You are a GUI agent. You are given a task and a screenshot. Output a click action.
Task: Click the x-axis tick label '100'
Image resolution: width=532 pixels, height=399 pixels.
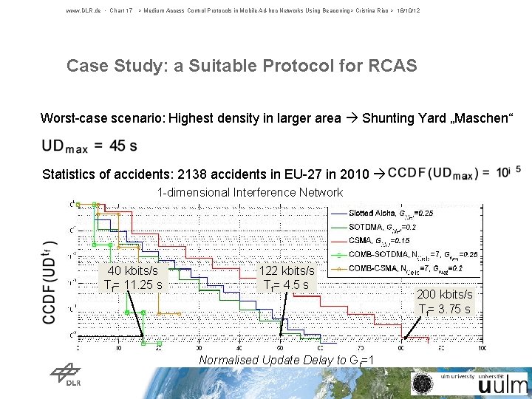coord(482,348)
